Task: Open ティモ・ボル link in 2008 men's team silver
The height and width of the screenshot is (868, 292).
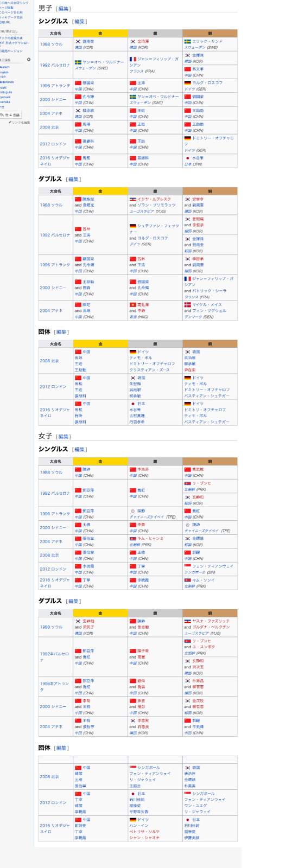Action: coord(141,358)
